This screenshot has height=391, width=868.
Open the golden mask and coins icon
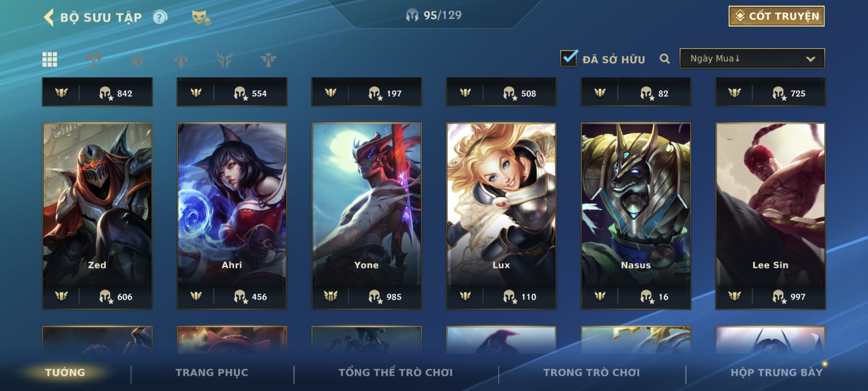coord(201,18)
